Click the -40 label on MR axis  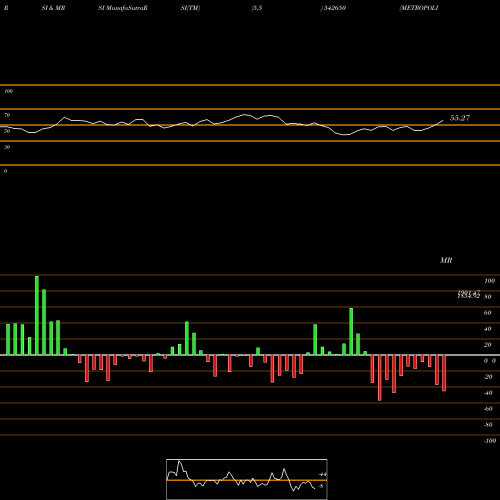coord(488,393)
